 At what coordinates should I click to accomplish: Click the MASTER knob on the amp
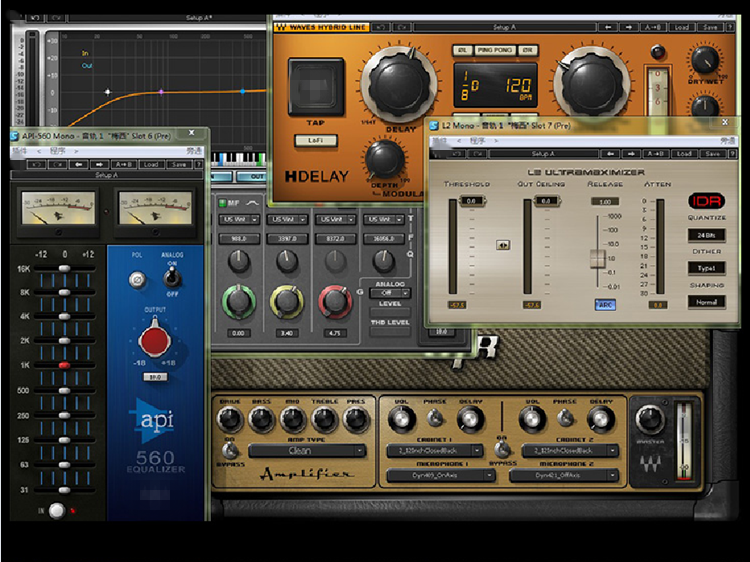650,419
